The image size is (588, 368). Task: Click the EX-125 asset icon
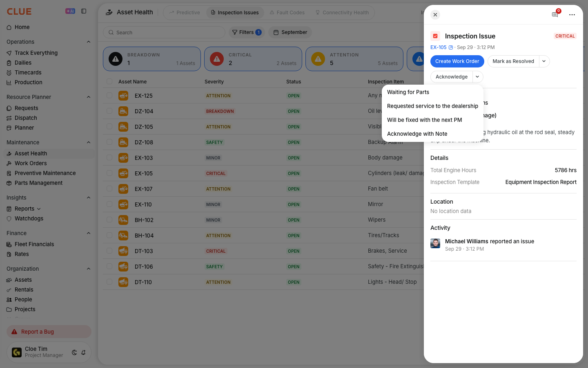123,96
